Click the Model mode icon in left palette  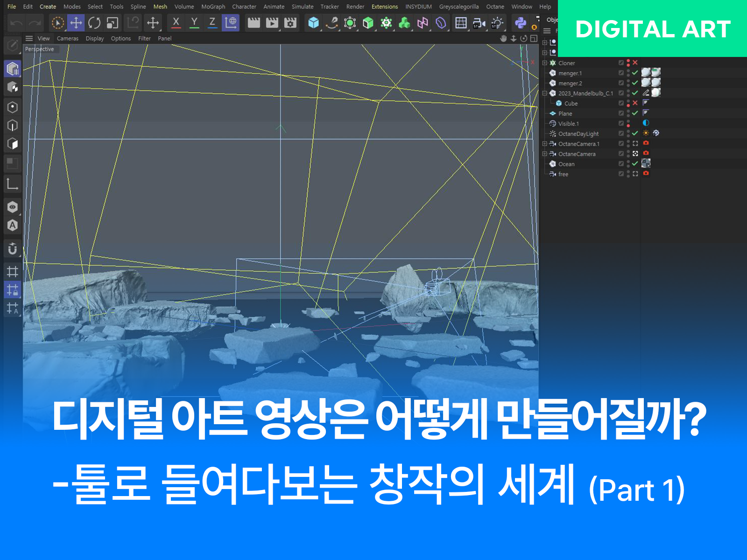coord(13,69)
